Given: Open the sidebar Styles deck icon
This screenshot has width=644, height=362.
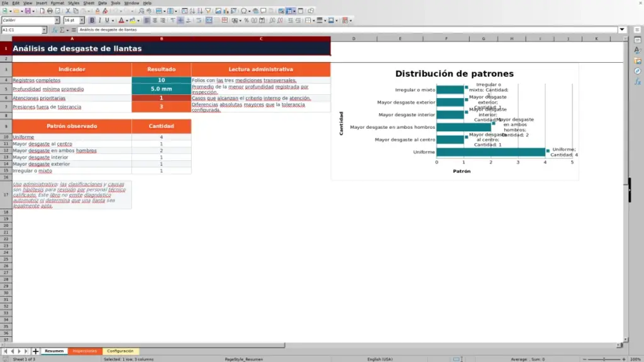Looking at the screenshot, I should [638, 50].
